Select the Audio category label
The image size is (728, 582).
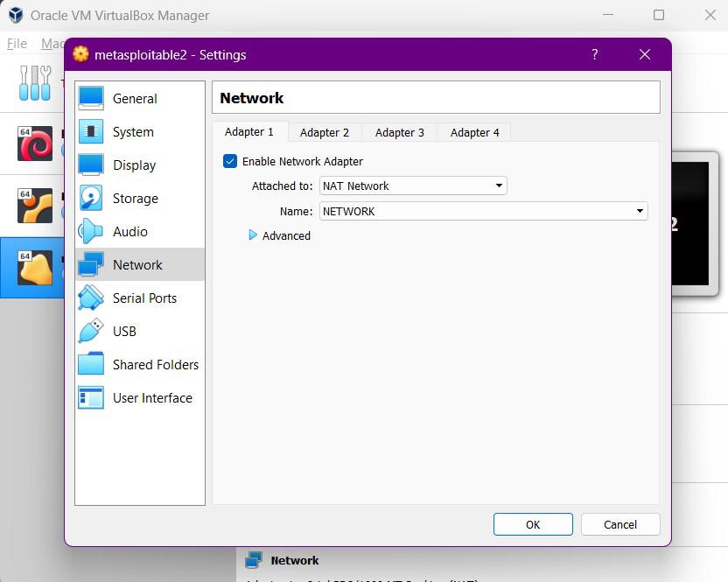[130, 231]
